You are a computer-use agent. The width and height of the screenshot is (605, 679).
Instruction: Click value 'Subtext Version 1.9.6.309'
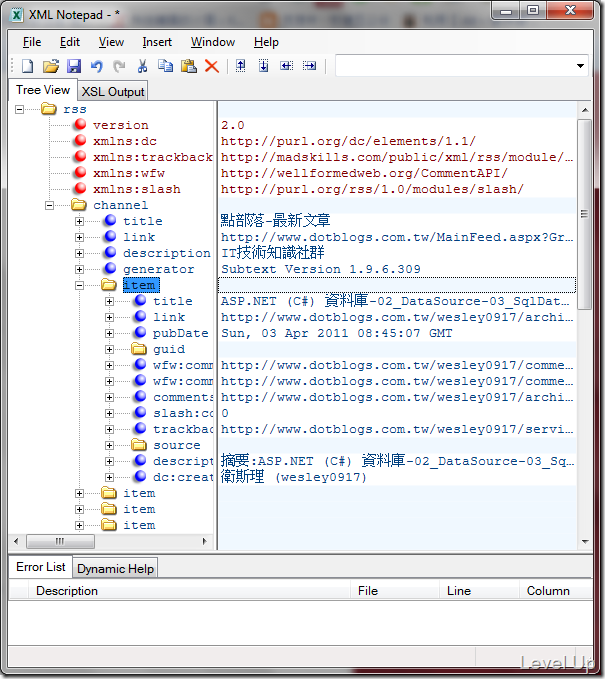pos(320,269)
